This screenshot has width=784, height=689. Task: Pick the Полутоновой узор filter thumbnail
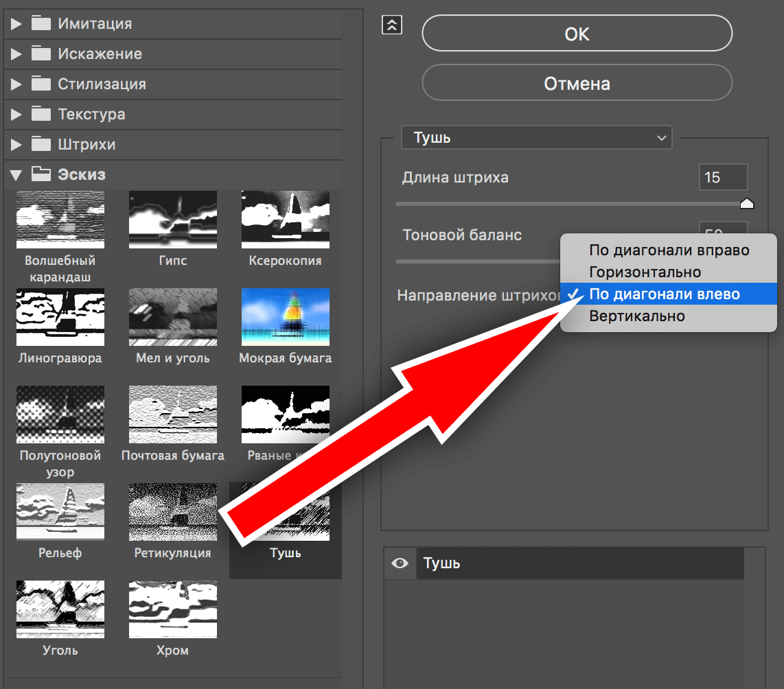60,414
